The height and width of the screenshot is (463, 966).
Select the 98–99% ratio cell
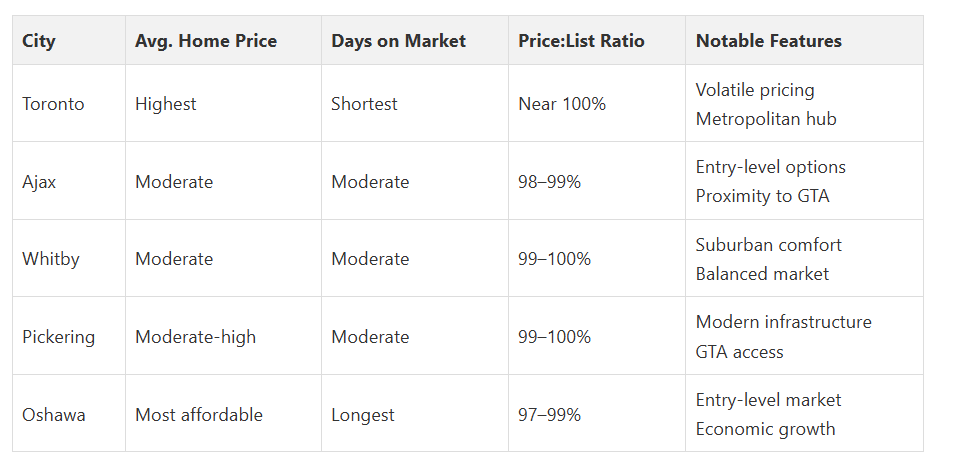click(549, 182)
